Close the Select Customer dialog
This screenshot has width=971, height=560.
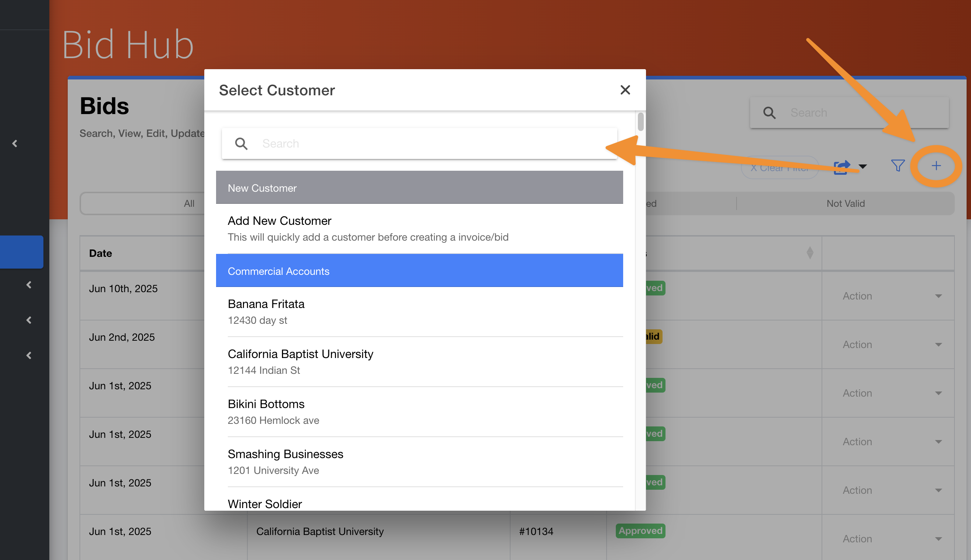click(x=625, y=90)
